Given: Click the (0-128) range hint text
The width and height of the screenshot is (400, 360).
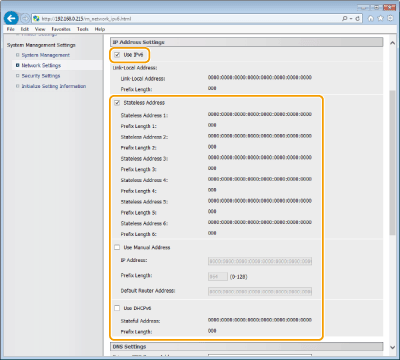Looking at the screenshot, I should [x=239, y=277].
